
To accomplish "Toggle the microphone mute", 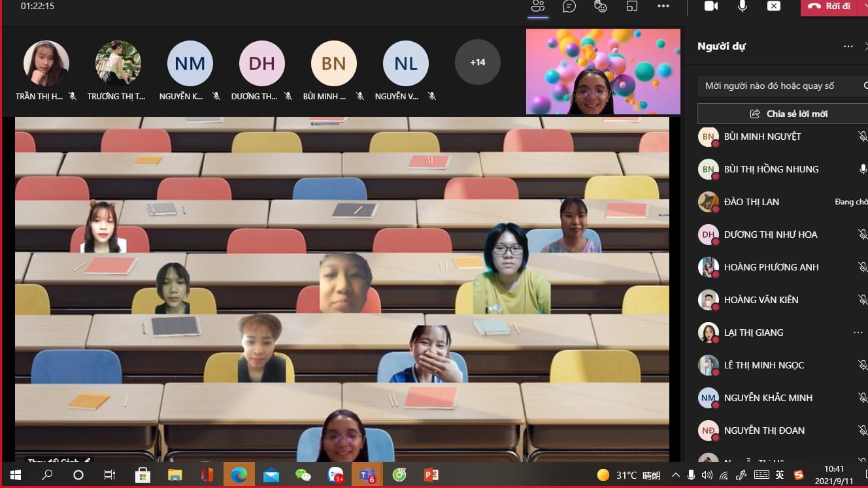I will point(743,7).
